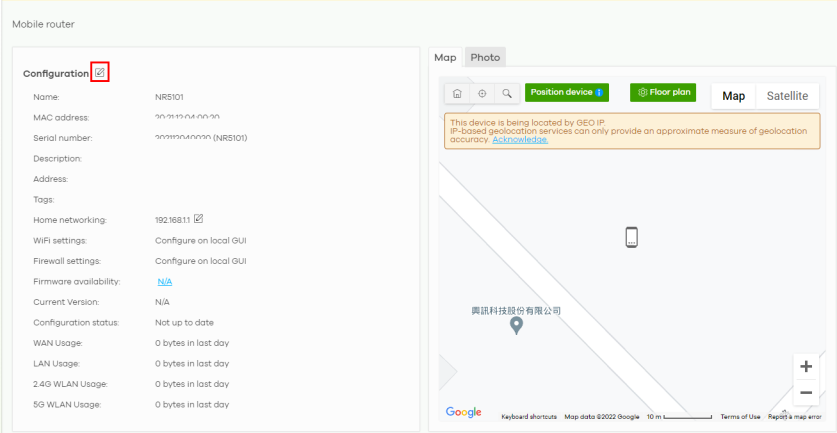Viewport: 837px width, 433px height.
Task: Click the Configuration edit pencil icon
Action: [x=99, y=72]
